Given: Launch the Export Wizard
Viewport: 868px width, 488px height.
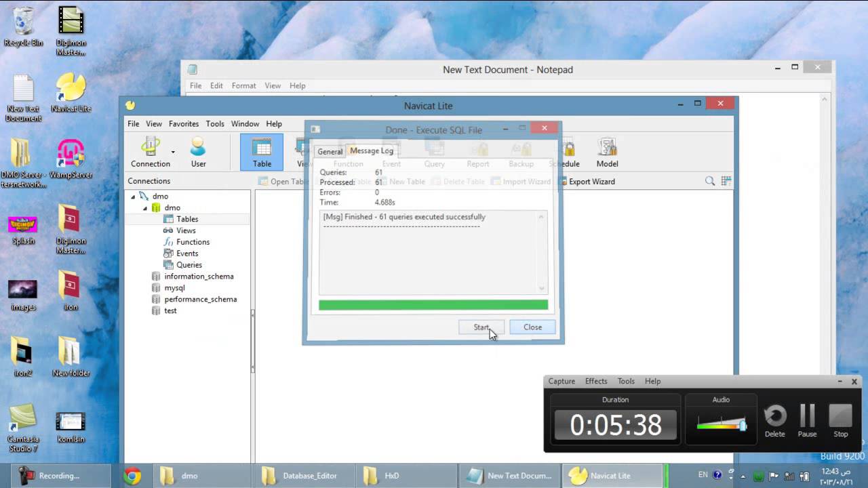Looking at the screenshot, I should (x=586, y=182).
